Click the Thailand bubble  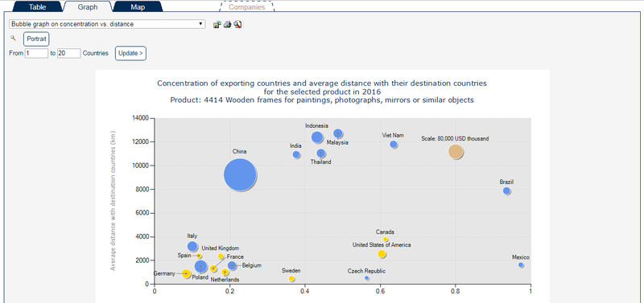coord(320,154)
